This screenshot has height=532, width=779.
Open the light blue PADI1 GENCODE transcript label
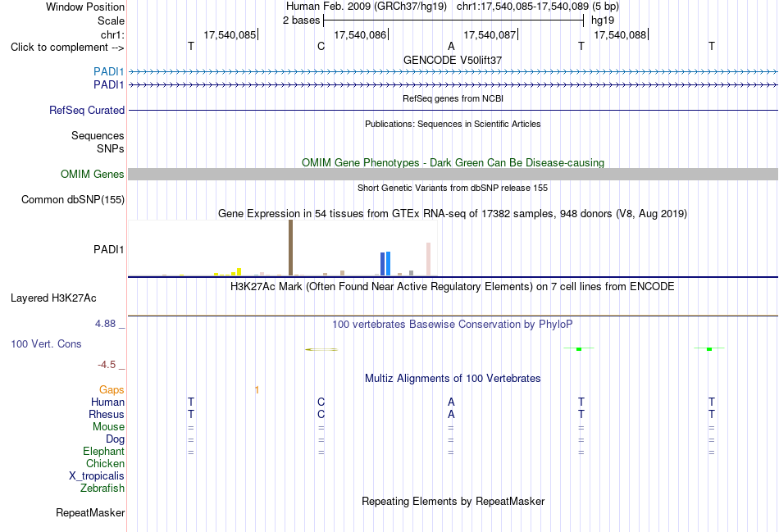tap(108, 71)
